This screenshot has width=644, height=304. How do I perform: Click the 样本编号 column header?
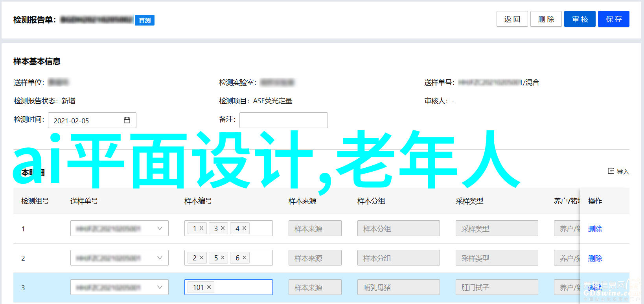click(198, 201)
